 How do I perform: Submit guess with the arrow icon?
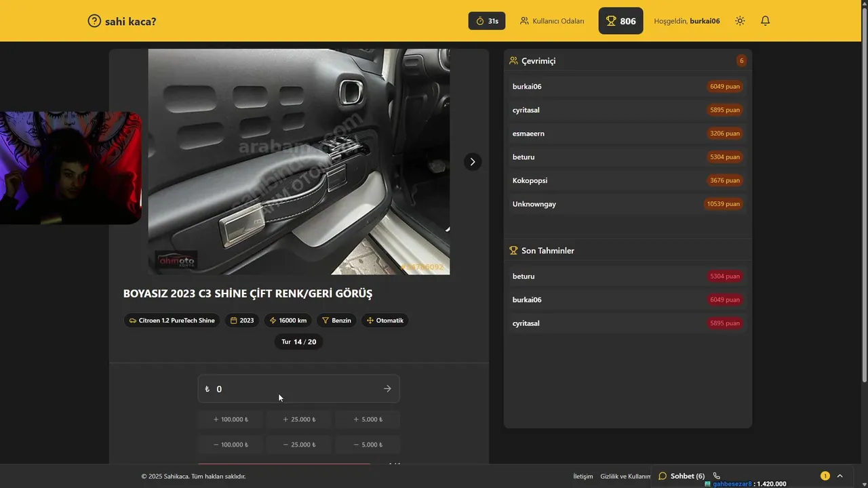pyautogui.click(x=387, y=389)
